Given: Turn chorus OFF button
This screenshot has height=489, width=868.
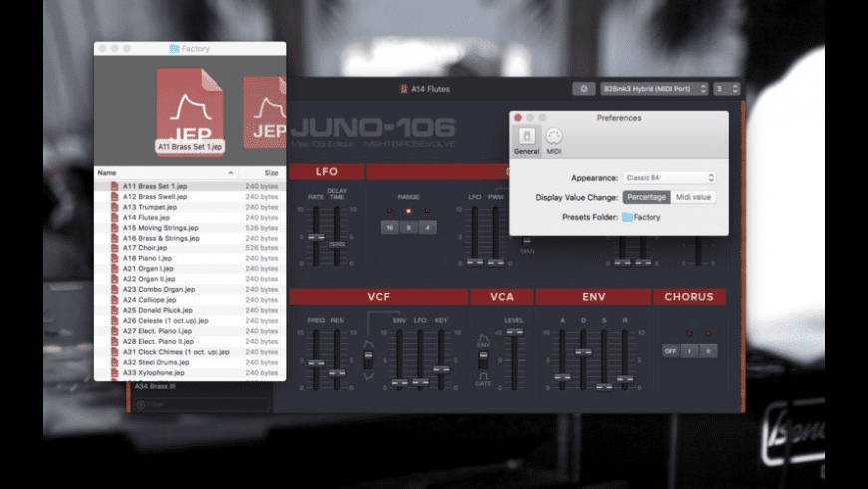Looking at the screenshot, I should click(x=670, y=351).
